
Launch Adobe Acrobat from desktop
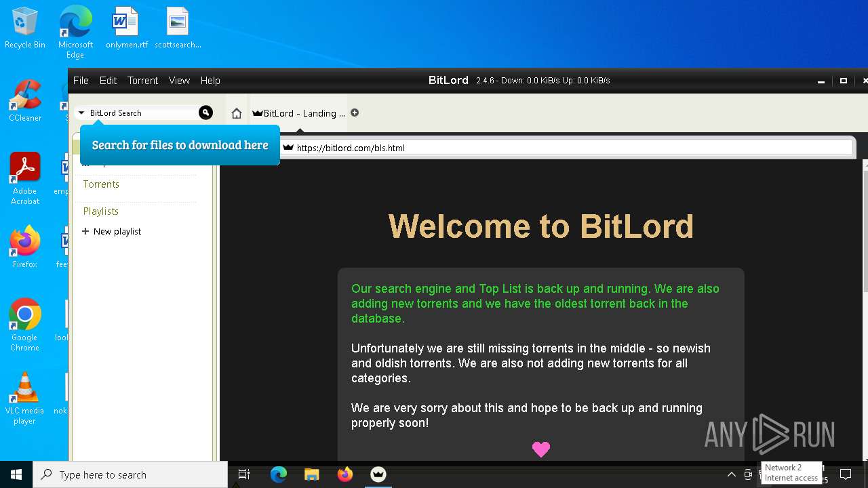pos(25,178)
